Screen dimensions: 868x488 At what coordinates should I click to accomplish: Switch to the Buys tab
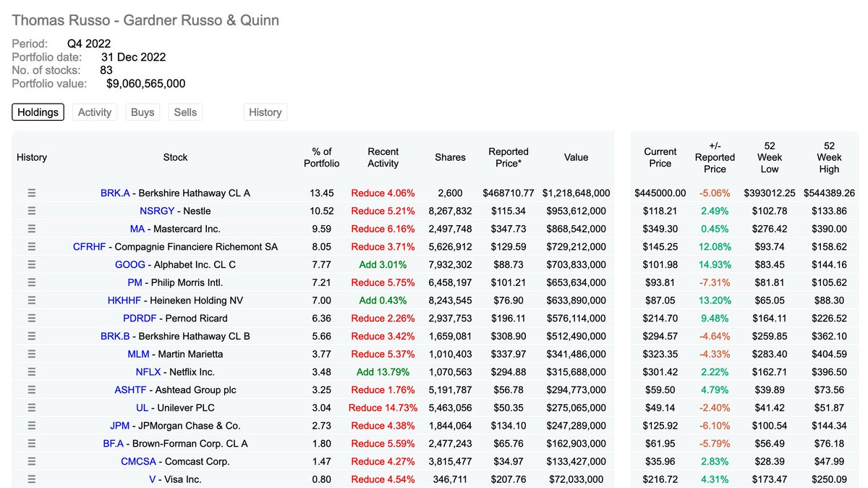click(x=142, y=112)
